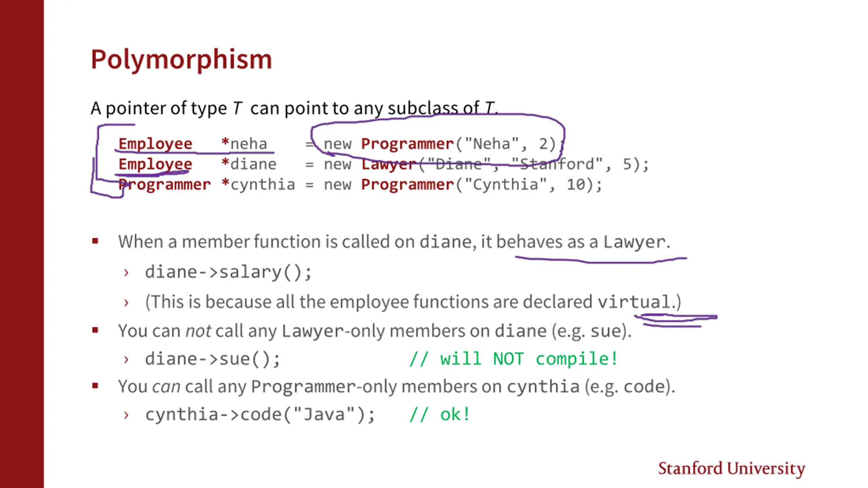Click 'Employee' in the *diane declaration

(155, 164)
